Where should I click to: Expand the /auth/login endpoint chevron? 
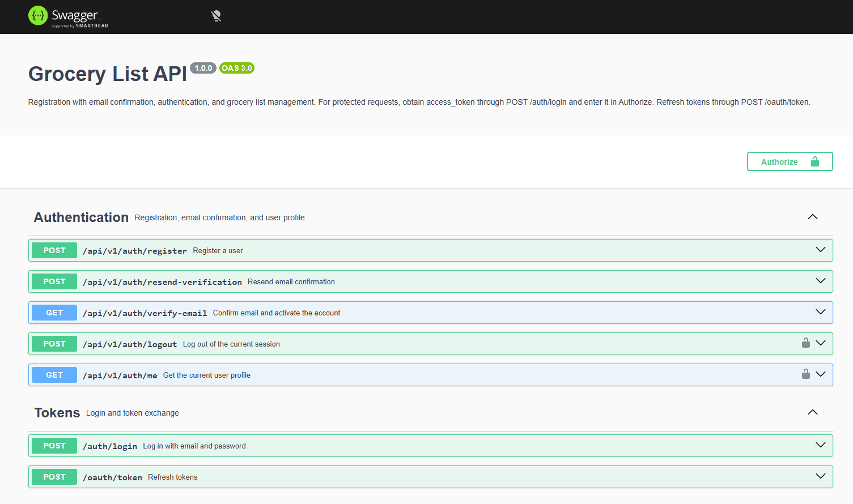pos(820,445)
